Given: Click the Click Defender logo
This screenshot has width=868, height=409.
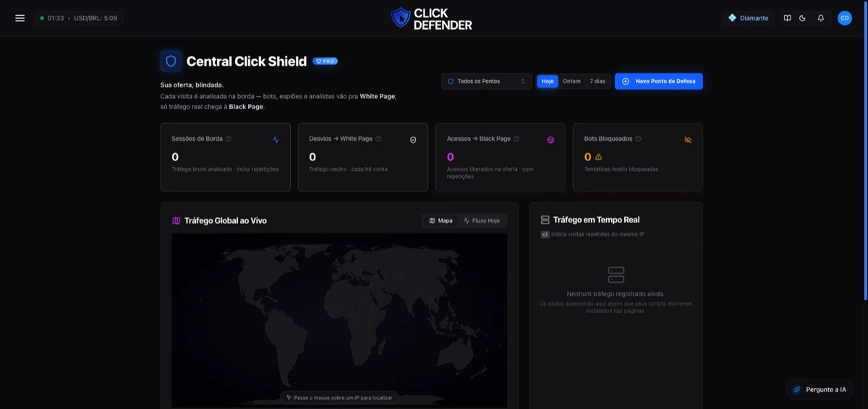Looking at the screenshot, I should 431,18.
